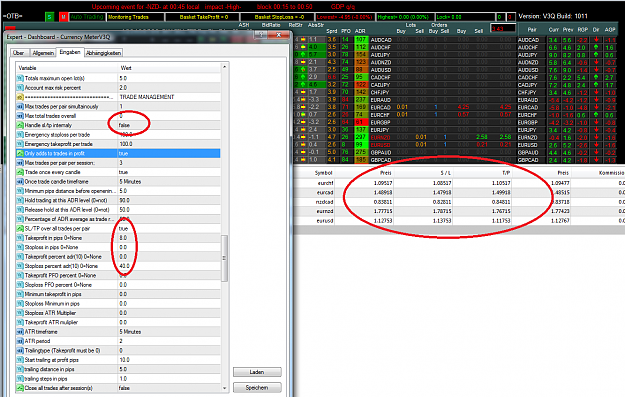The width and height of the screenshot is (625, 397).
Task: Click icon beside 'Emergency stoploss per trade'
Action: (x=20, y=135)
